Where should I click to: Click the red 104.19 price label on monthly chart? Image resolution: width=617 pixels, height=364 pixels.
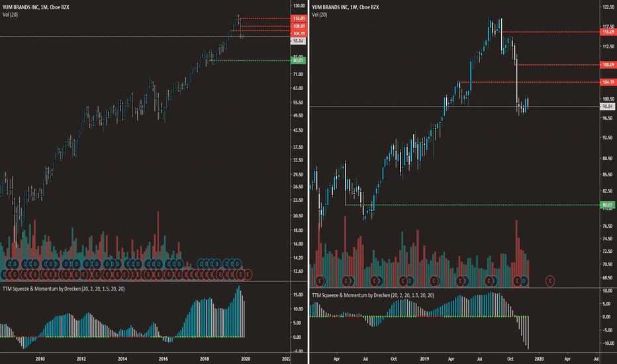pyautogui.click(x=299, y=34)
